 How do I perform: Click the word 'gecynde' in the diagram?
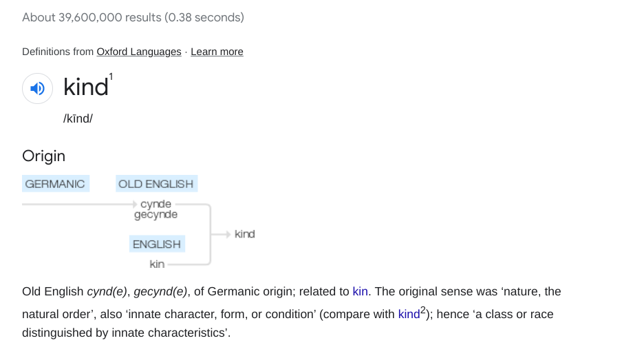point(155,215)
